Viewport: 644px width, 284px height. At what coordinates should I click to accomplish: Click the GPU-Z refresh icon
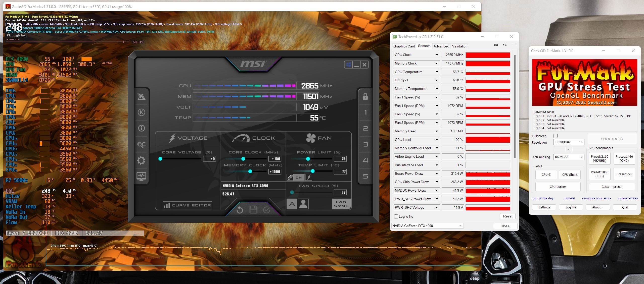[505, 45]
